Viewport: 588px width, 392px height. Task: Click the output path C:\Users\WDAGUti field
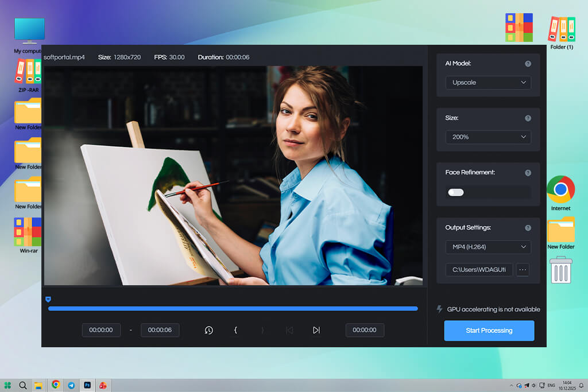click(479, 269)
